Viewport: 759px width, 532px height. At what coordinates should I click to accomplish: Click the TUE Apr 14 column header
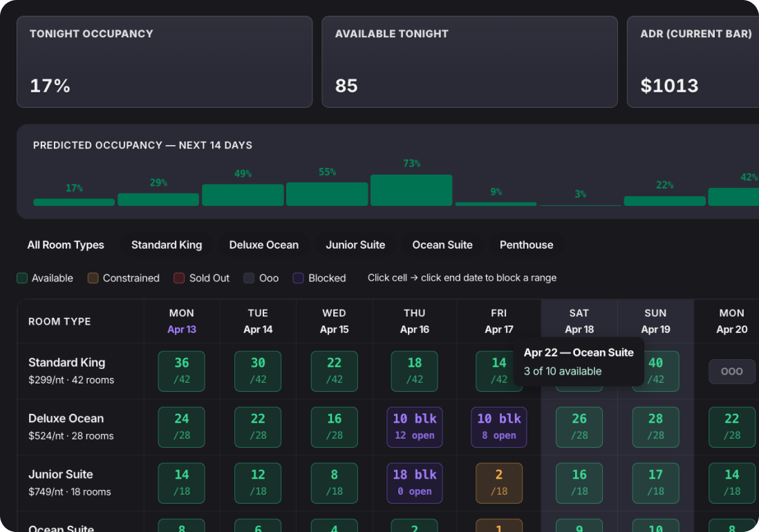click(258, 321)
